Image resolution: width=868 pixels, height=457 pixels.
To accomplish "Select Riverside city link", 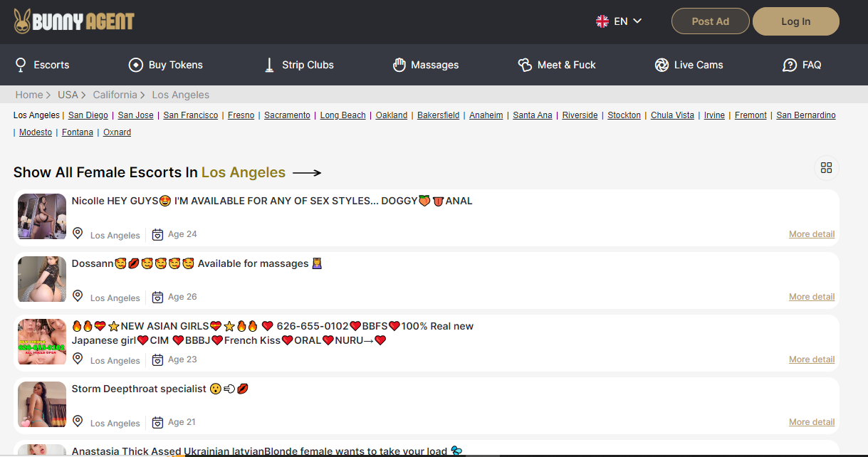I will tap(580, 115).
